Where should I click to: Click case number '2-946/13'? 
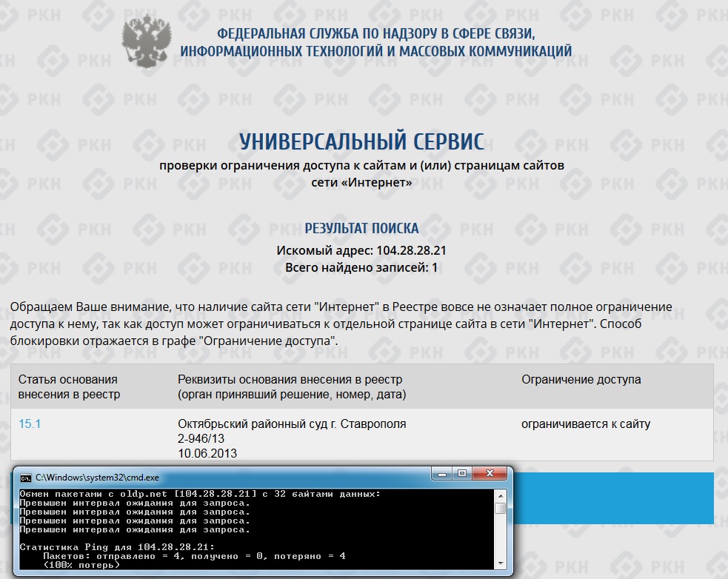[201, 439]
